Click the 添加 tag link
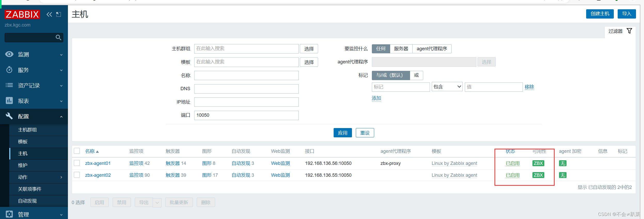Screen dimensions: 644x219 tap(376, 98)
